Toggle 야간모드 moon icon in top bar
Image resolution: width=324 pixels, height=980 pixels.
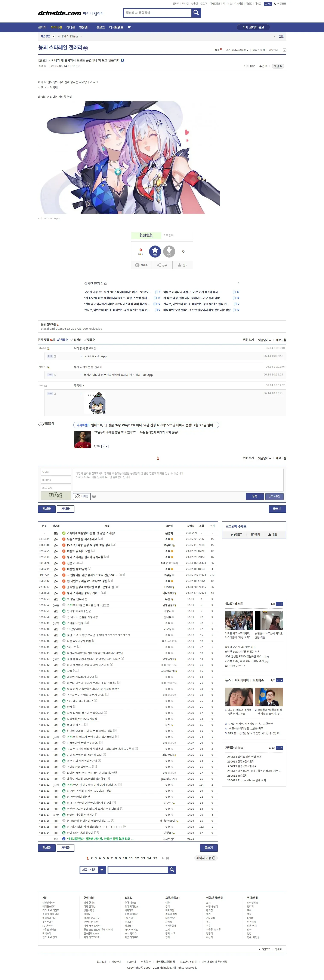pos(275,3)
